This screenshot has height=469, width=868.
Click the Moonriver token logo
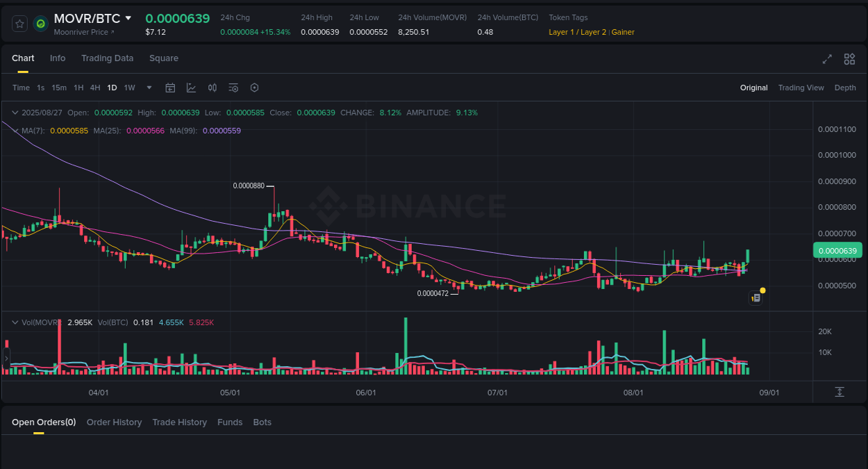(x=40, y=23)
